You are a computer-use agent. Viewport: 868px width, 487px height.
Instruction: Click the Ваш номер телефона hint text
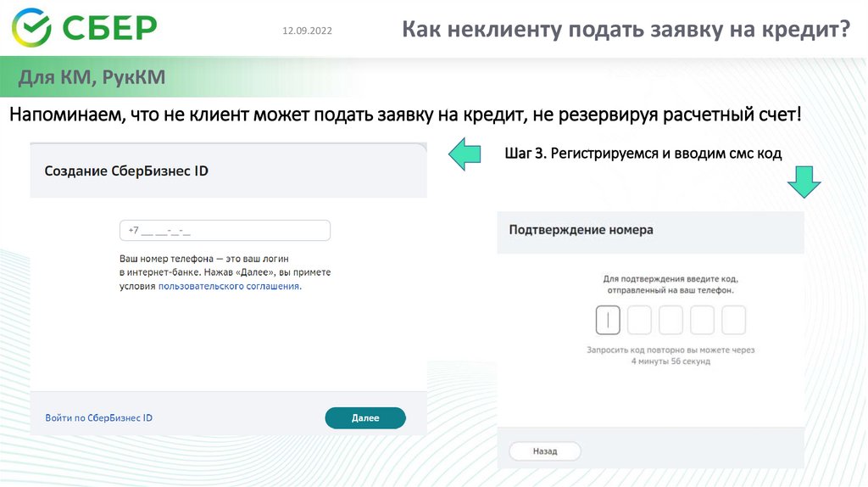tap(225, 272)
